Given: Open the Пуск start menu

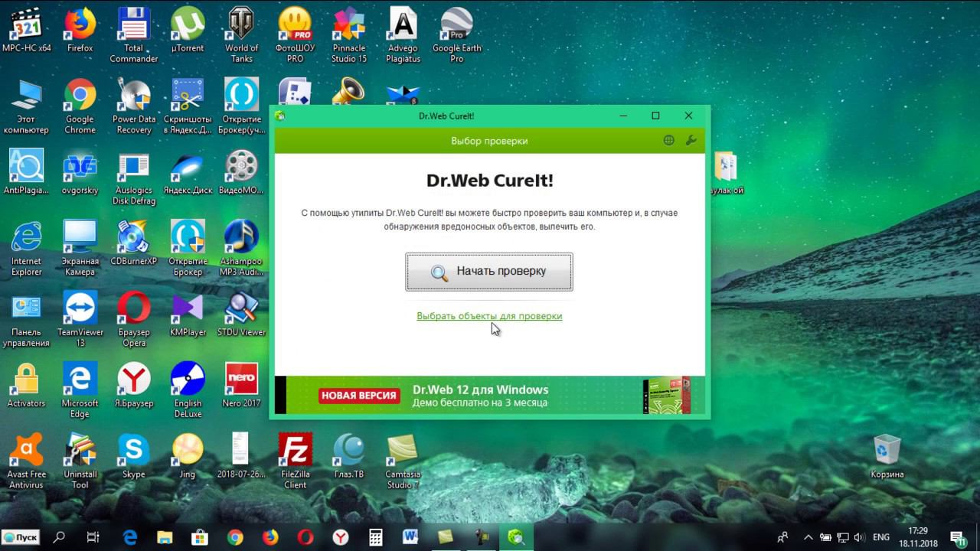Looking at the screenshot, I should coord(21,537).
